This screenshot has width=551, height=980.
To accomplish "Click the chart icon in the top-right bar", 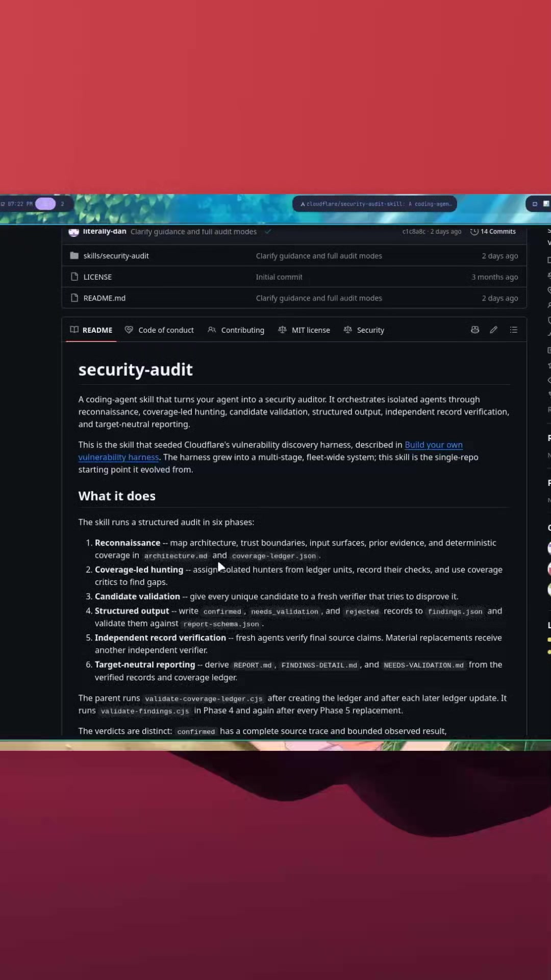I will click(x=546, y=204).
